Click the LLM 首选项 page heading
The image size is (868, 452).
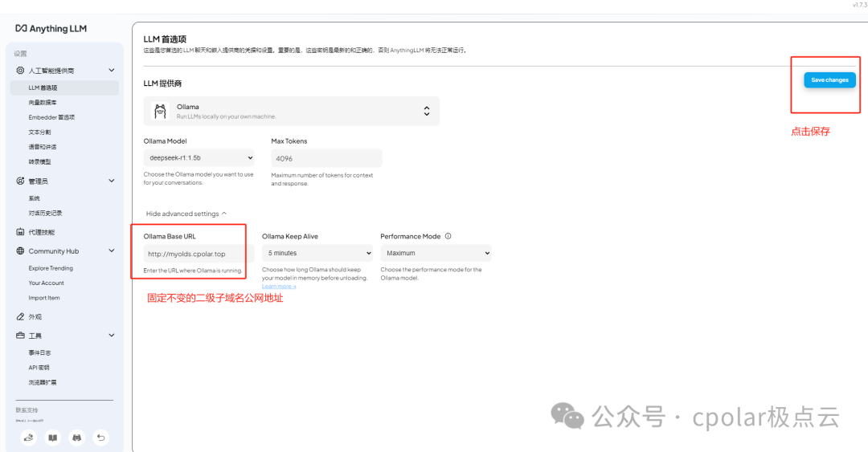point(165,39)
